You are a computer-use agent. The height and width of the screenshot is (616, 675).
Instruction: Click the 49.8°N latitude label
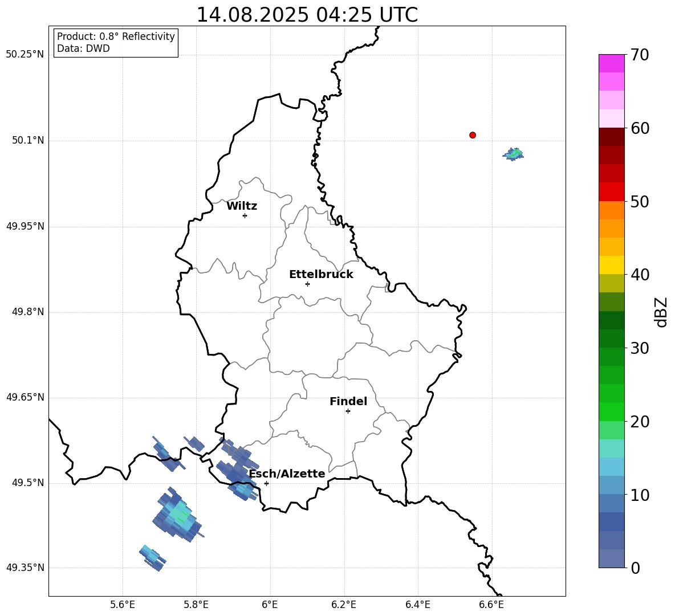coord(28,312)
